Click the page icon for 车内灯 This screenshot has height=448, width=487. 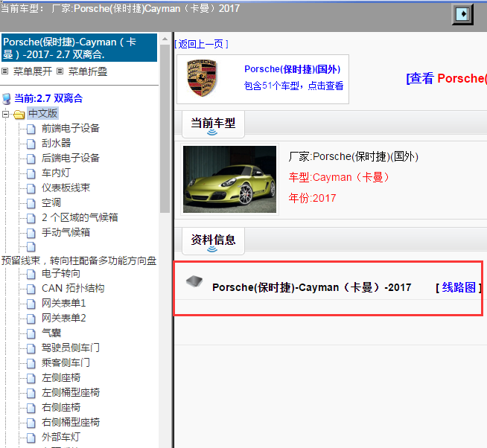[x=31, y=173]
